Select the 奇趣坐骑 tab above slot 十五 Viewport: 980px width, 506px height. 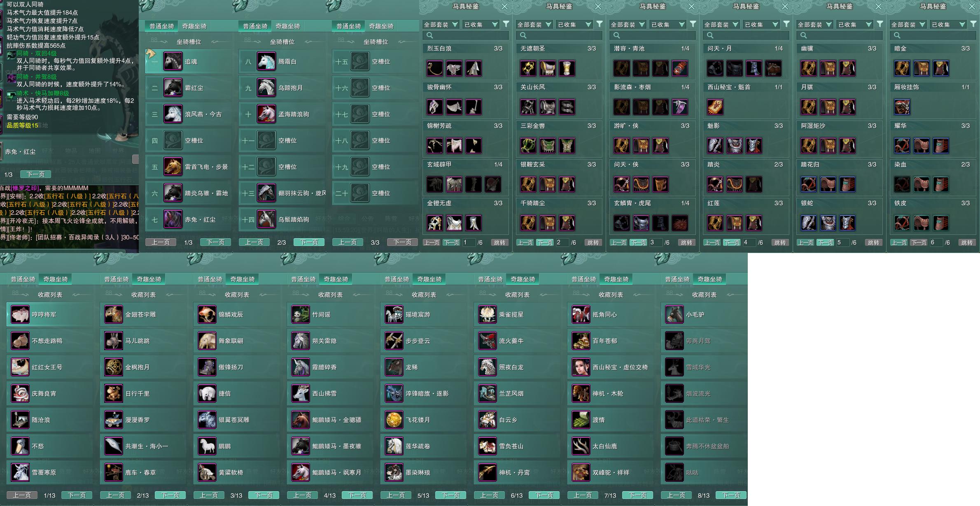381,26
